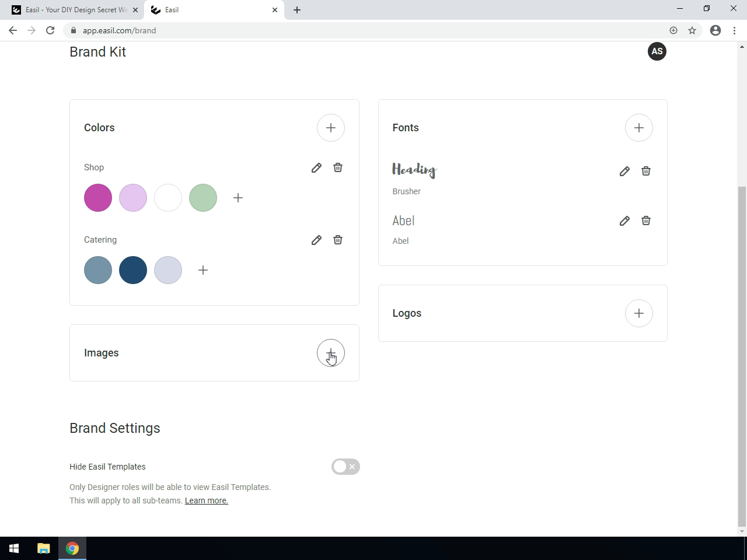The image size is (747, 560).
Task: Click the Brand Settings heading
Action: pyautogui.click(x=115, y=428)
